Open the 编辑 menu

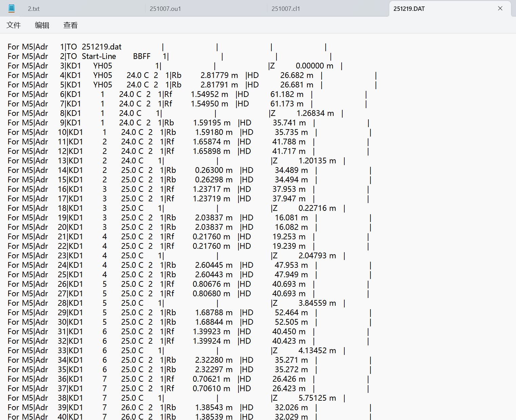42,25
